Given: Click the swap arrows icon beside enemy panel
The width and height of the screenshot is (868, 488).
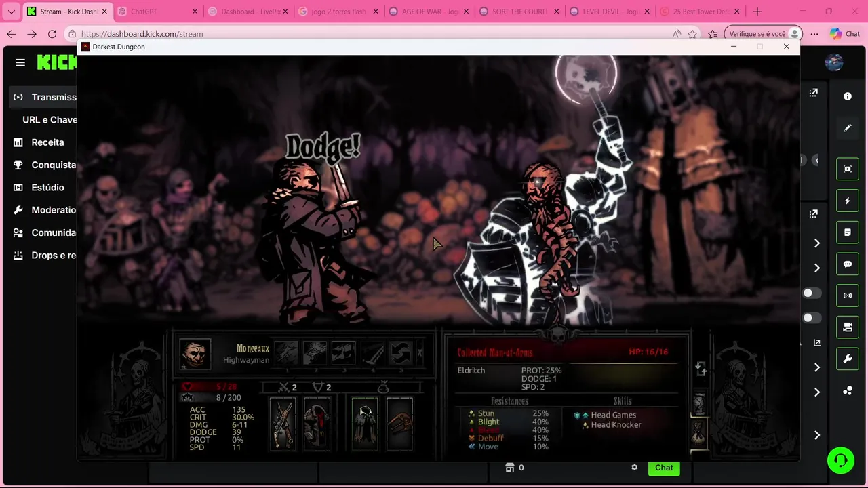Looking at the screenshot, I should tap(701, 369).
